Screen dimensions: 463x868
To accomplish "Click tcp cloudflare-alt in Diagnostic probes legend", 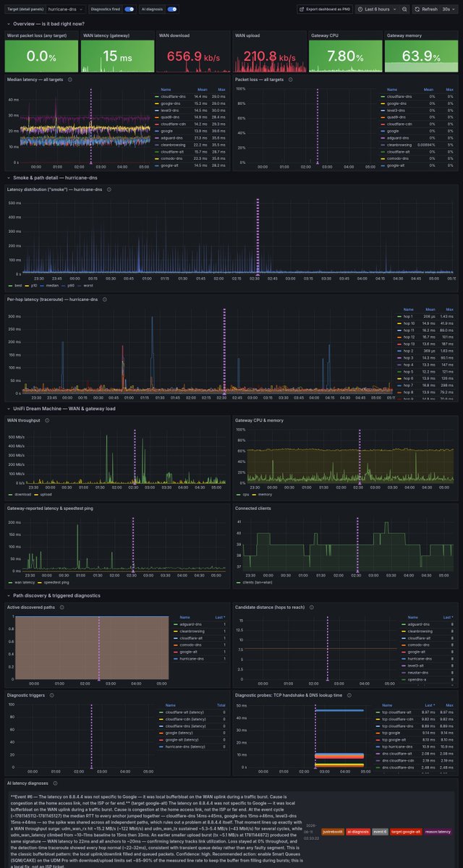I will pyautogui.click(x=396, y=712).
